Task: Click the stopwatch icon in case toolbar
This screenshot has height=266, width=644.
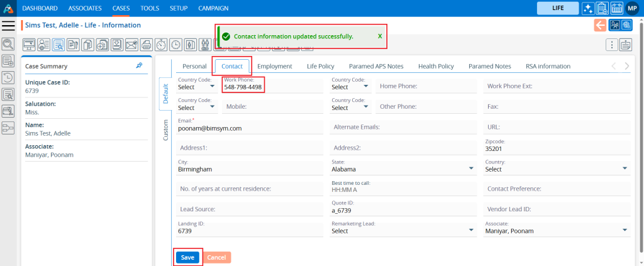Action: point(161,45)
